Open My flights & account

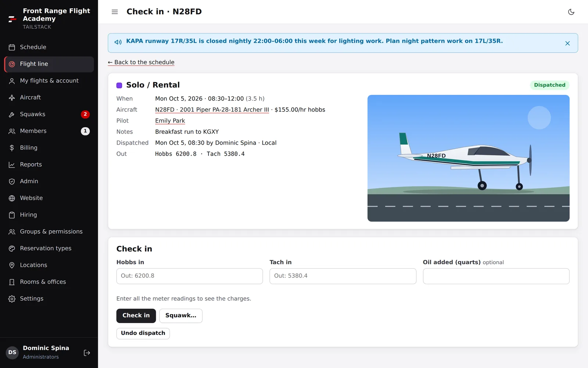[49, 81]
